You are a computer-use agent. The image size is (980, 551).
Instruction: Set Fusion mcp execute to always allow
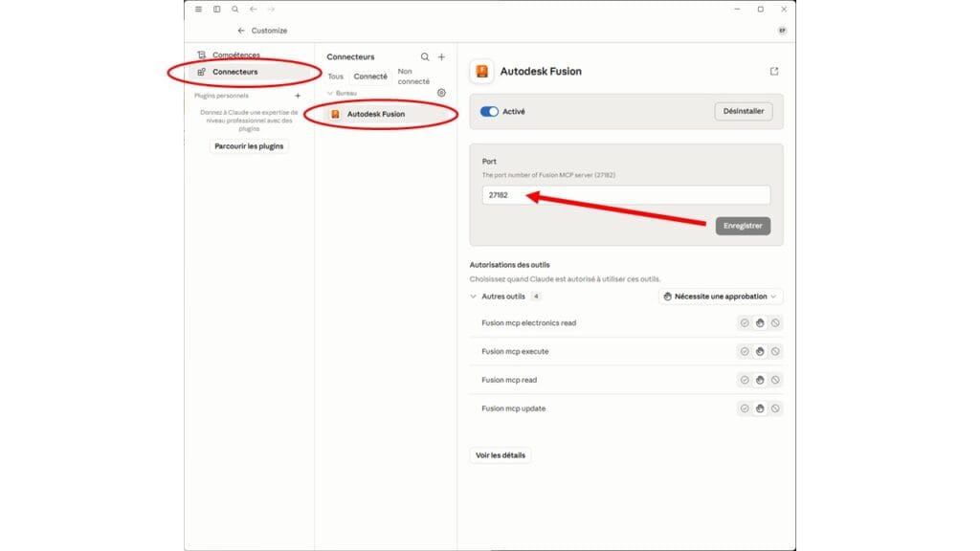745,352
